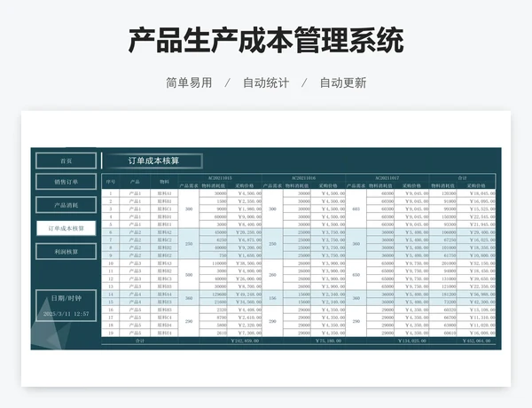This screenshot has width=532, height=408.
Task: Go to the 销售订单 sheet button
Action: (66, 182)
